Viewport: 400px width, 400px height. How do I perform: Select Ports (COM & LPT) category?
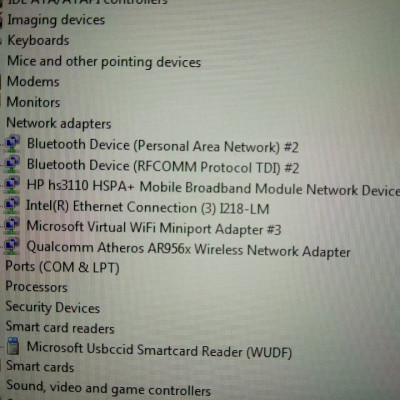62,267
